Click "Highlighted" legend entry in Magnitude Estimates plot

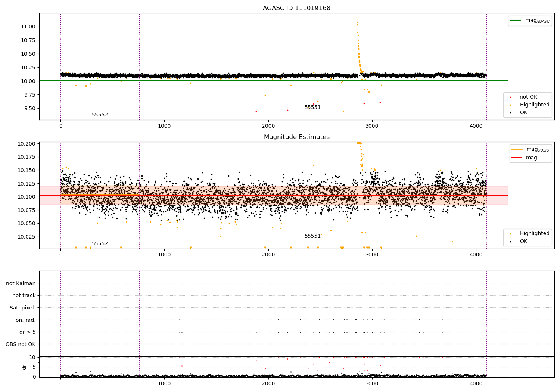pyautogui.click(x=535, y=234)
